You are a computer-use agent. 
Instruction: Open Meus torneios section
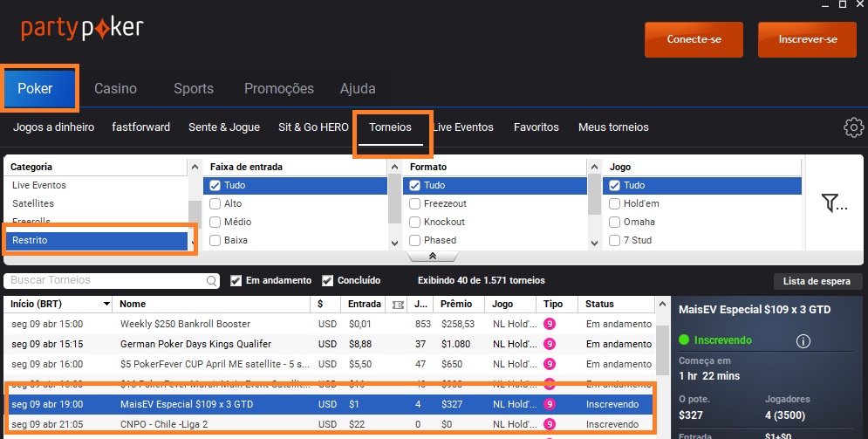(x=613, y=127)
